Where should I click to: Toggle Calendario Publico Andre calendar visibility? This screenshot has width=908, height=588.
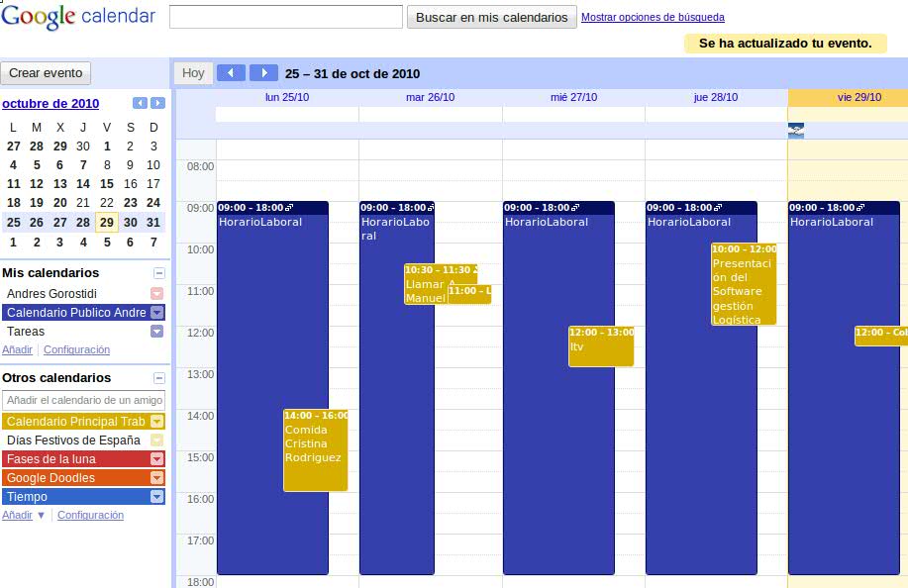pyautogui.click(x=75, y=313)
